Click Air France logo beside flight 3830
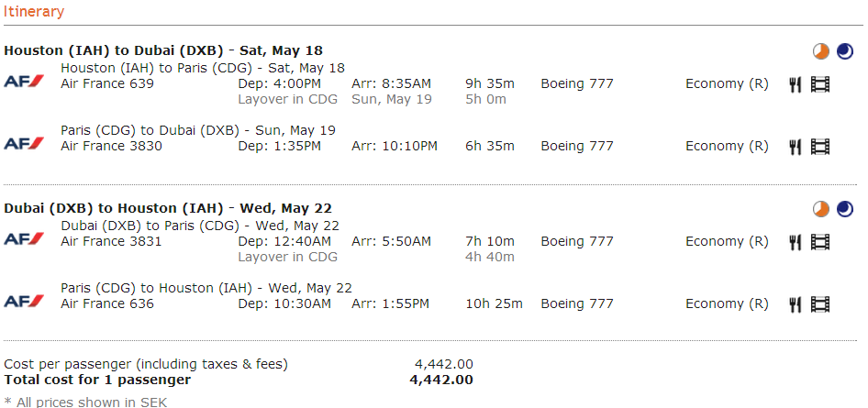The image size is (868, 408). click(24, 144)
